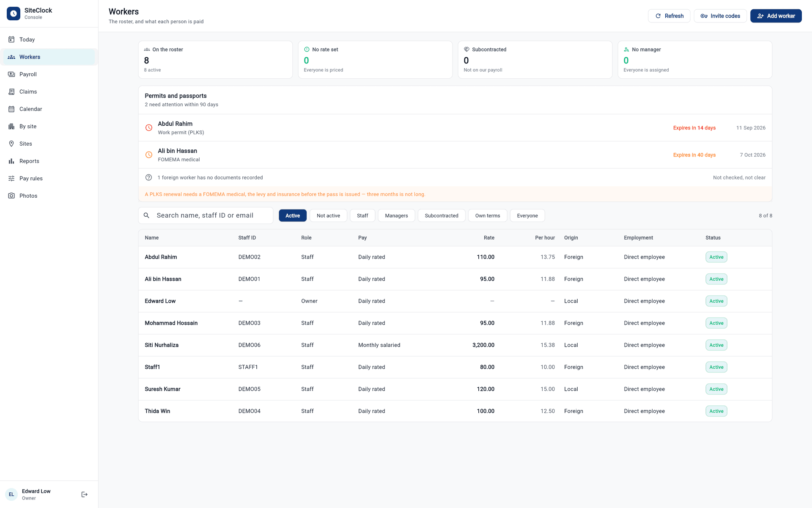Viewport: 812px width, 508px height.
Task: Open the Payroll page from the sidebar icon
Action: pos(11,74)
